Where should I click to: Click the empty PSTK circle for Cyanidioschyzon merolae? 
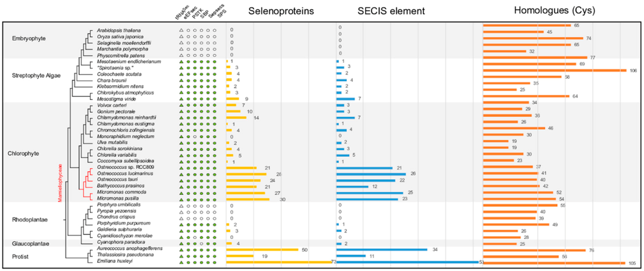click(195, 237)
